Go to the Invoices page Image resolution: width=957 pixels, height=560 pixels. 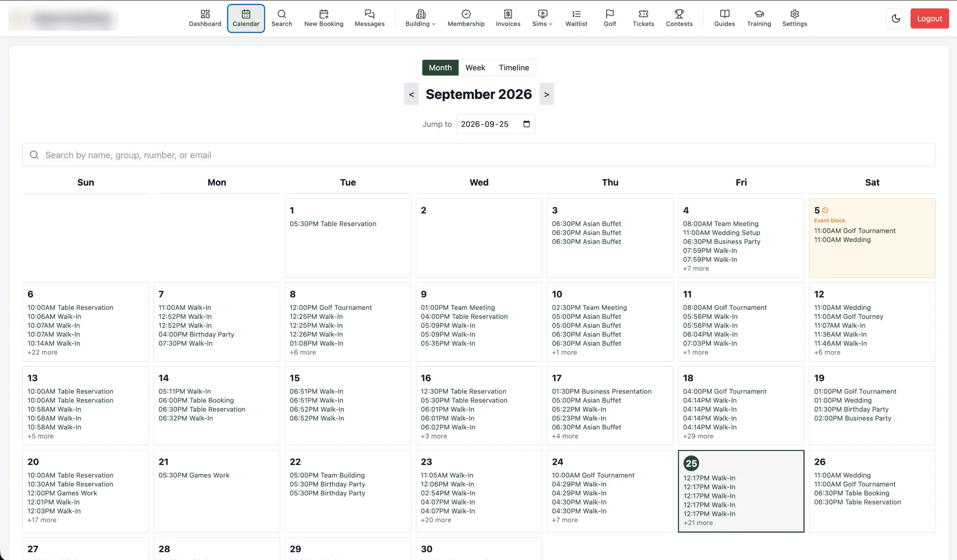click(508, 18)
